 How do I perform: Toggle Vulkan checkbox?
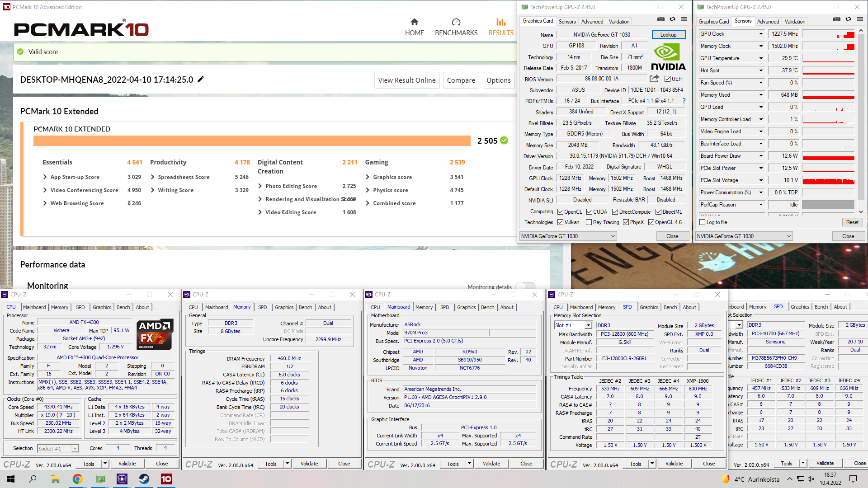560,222
